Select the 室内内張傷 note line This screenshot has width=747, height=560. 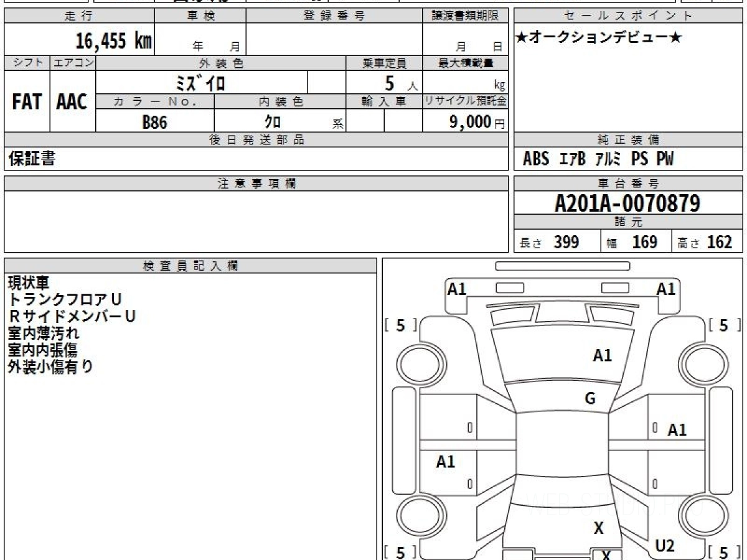(x=42, y=350)
